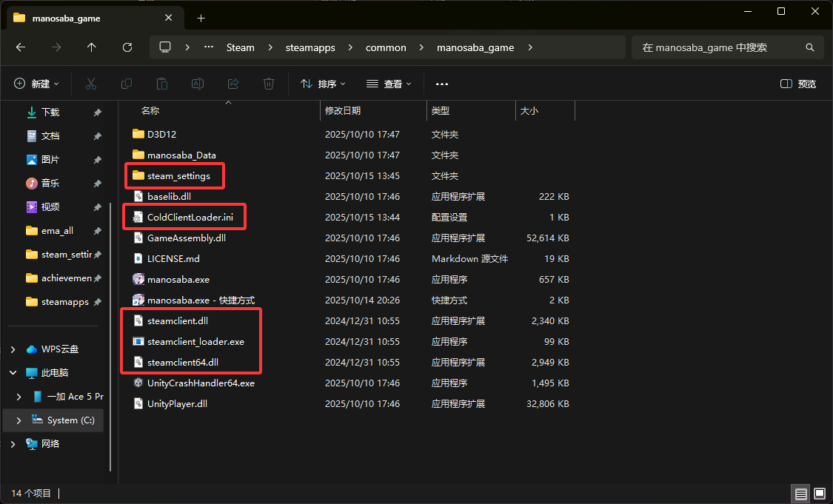This screenshot has height=504, width=833.
Task: Click the search box for manosaba_game
Action: 718,47
